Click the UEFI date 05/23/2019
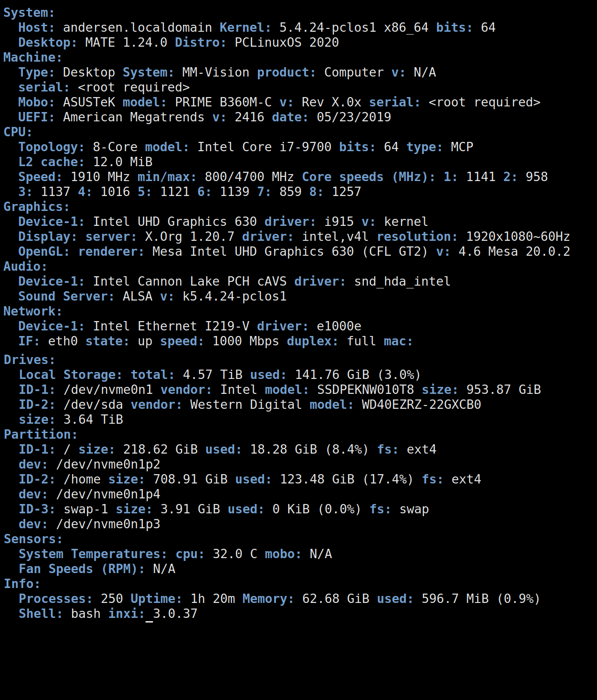Viewport: 597px width, 700px height. (354, 117)
